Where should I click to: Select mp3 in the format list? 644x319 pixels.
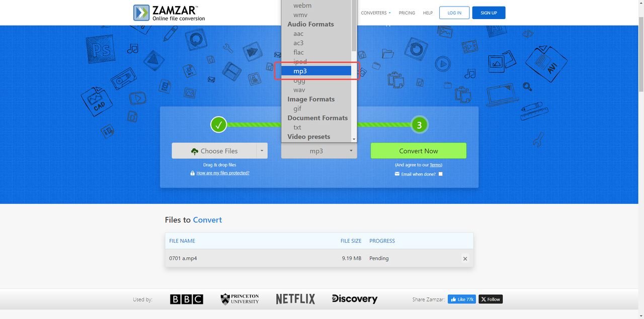[x=316, y=71]
